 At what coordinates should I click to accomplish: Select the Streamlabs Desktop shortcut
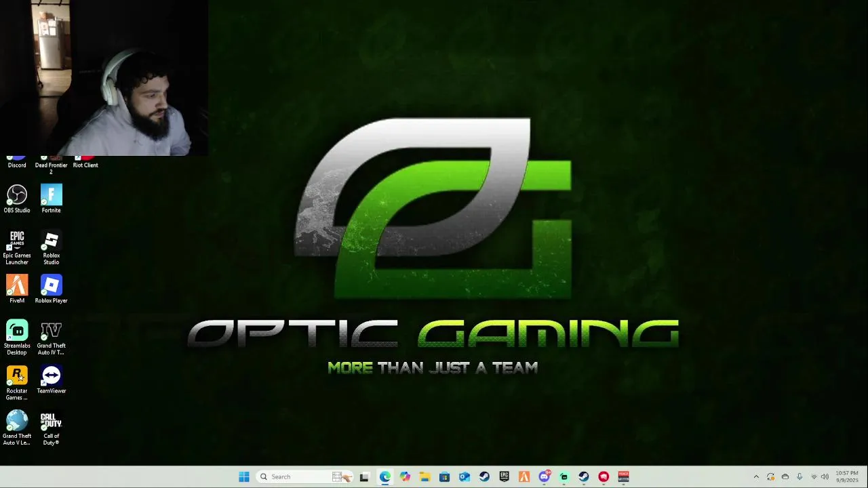17,338
